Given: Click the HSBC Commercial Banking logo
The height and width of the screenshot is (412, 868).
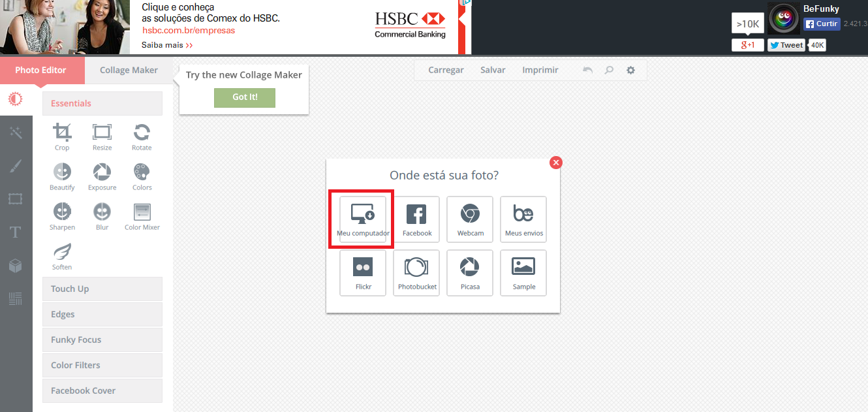Looking at the screenshot, I should point(410,25).
